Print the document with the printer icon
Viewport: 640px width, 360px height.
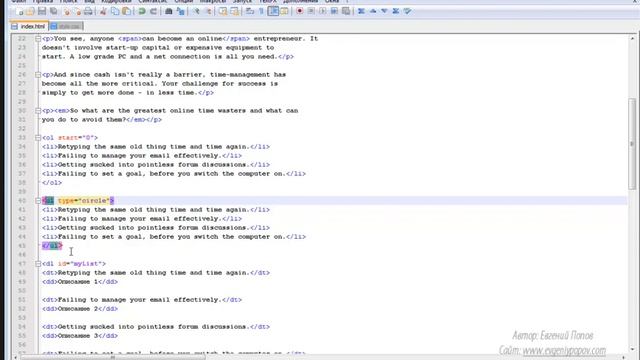click(x=88, y=11)
